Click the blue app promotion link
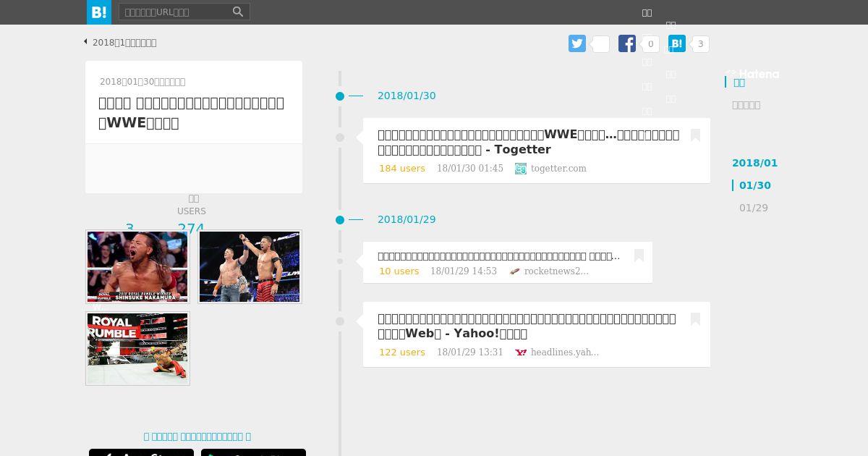 click(197, 436)
